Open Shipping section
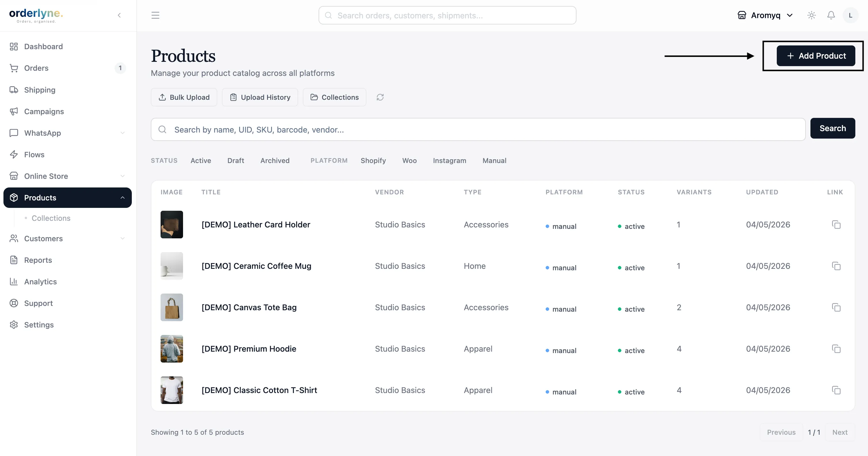This screenshot has height=456, width=868. pyautogui.click(x=67, y=90)
